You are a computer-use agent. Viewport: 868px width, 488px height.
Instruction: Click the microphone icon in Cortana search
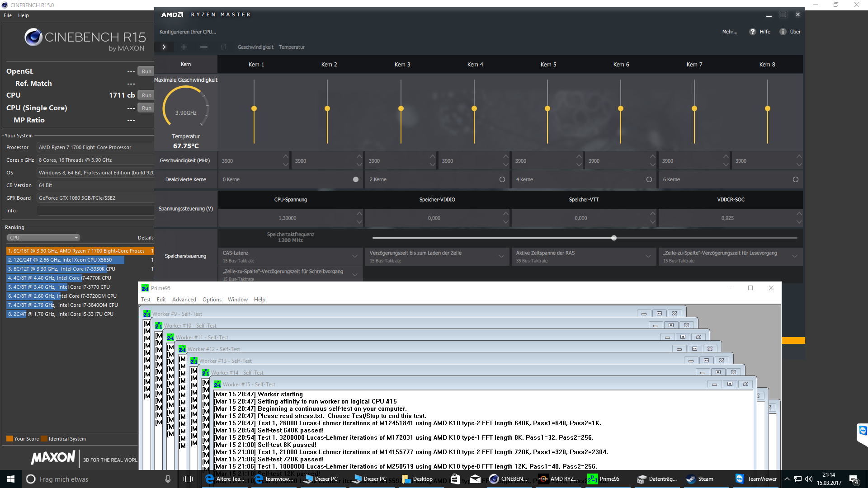click(168, 479)
